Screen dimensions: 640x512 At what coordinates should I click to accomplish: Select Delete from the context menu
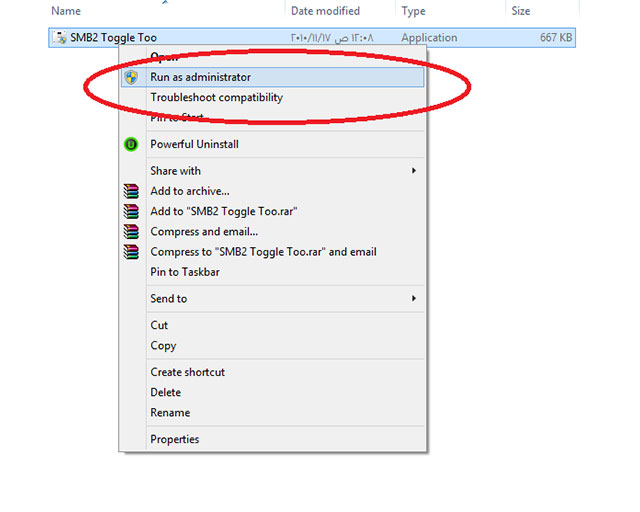coord(273,392)
